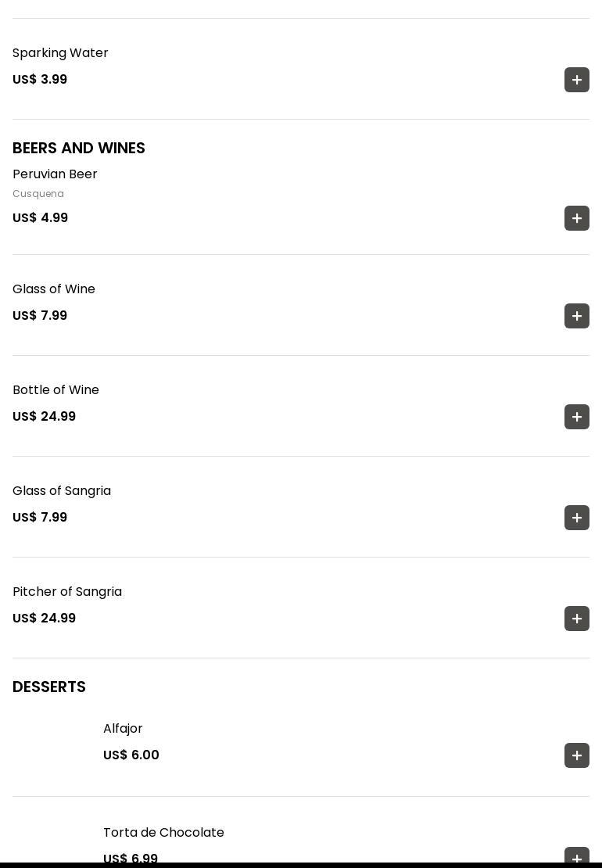Click plus button for Glass of Wine

577,316
